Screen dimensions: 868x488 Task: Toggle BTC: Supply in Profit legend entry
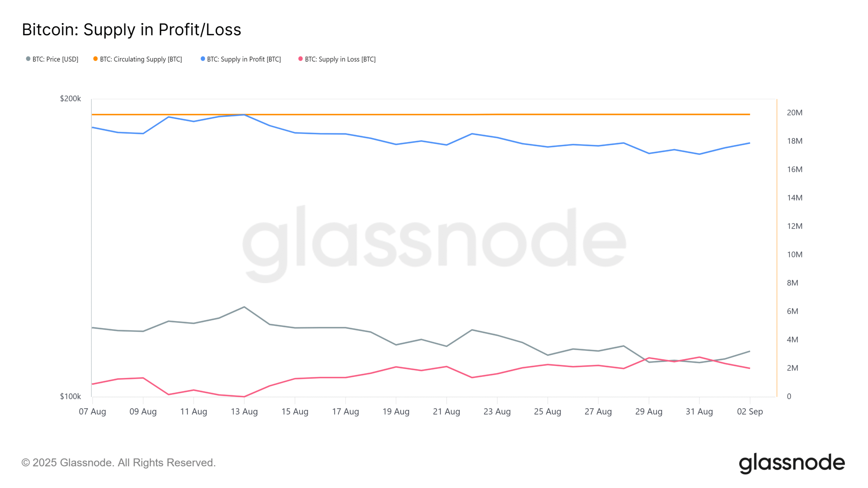241,59
